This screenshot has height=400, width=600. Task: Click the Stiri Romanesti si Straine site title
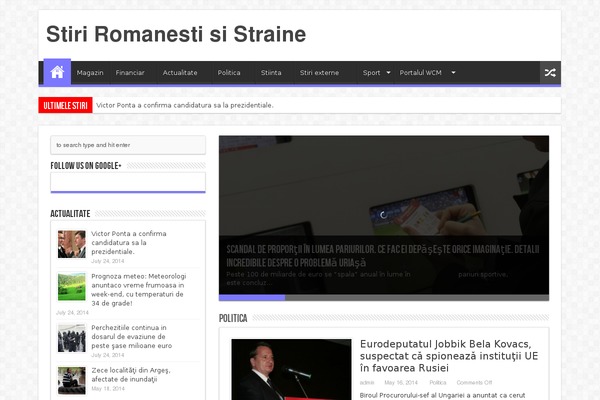pyautogui.click(x=176, y=34)
